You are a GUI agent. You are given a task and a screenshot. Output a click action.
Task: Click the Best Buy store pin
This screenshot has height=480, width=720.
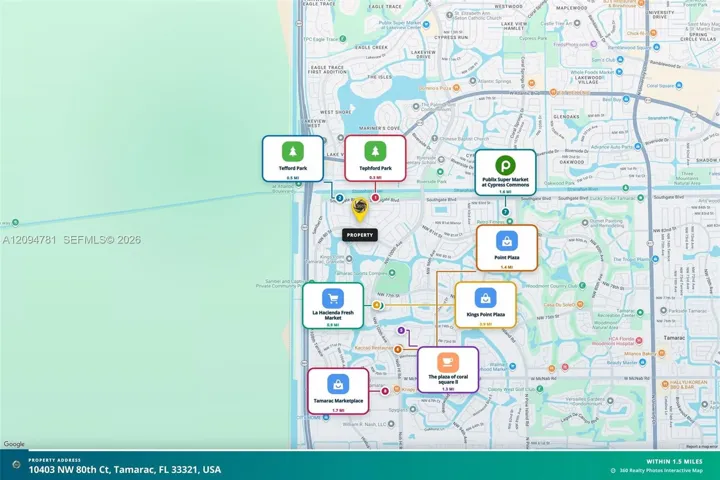[626, 99]
